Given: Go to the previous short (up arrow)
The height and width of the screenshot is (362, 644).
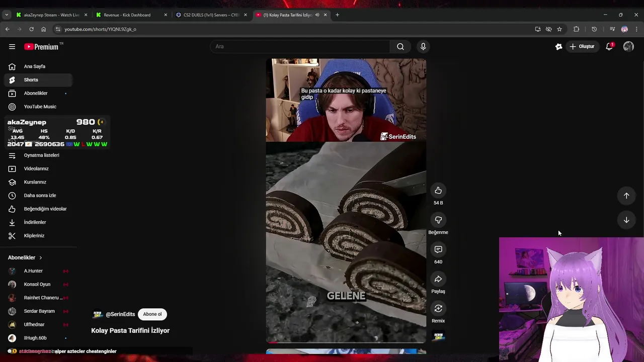Looking at the screenshot, I should 626,196.
